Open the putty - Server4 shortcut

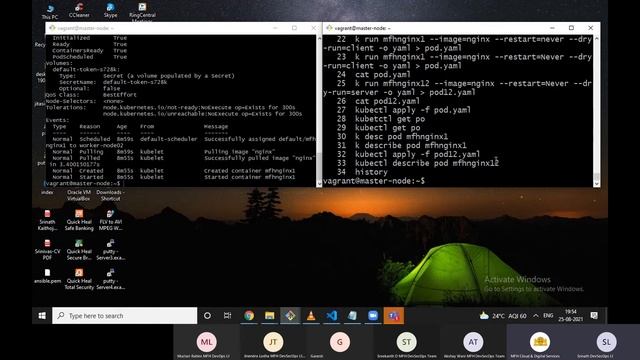coord(111,279)
